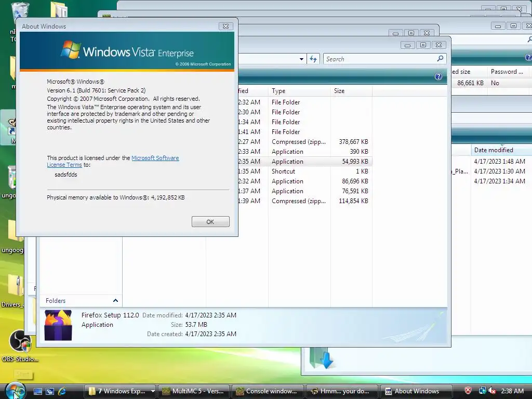Select the File Folder row modified at 1:41 AM
The height and width of the screenshot is (399, 532).
pyautogui.click(x=305, y=131)
